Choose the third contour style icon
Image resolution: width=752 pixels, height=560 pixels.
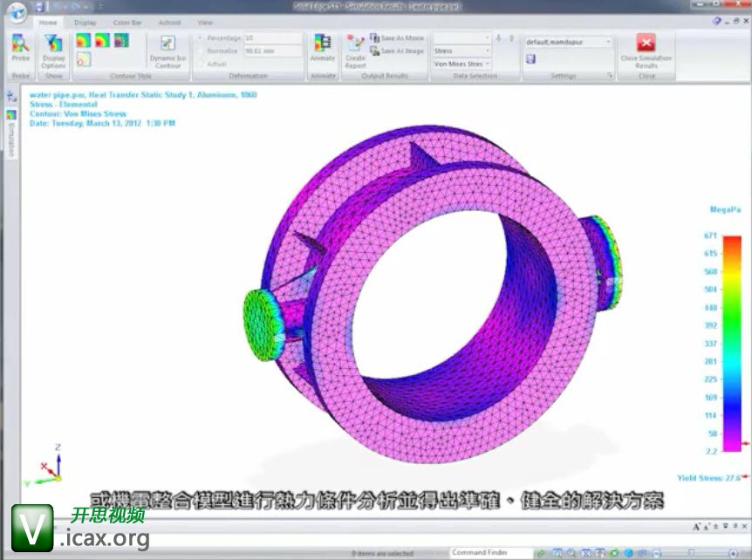pyautogui.click(x=121, y=40)
